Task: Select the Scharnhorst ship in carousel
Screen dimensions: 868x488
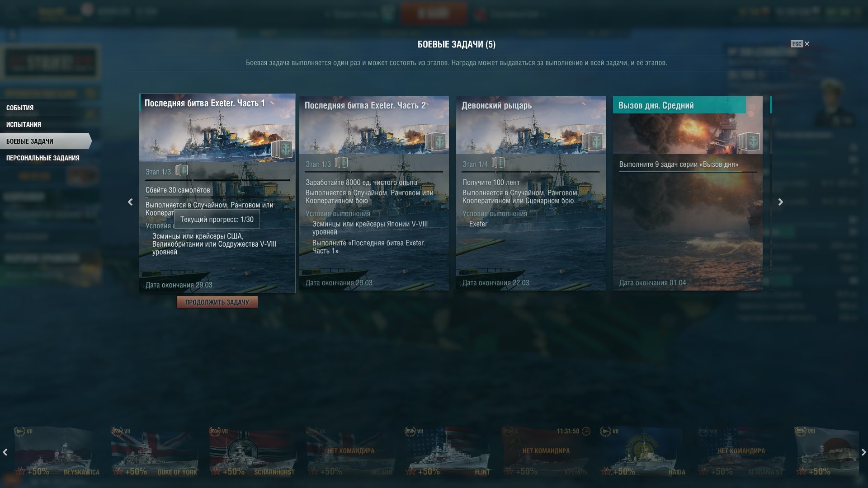Action: tap(252, 452)
